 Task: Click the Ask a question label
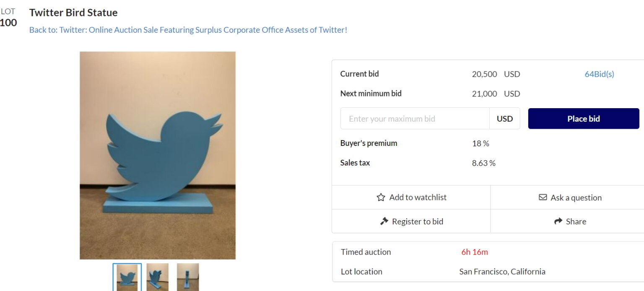pyautogui.click(x=576, y=197)
